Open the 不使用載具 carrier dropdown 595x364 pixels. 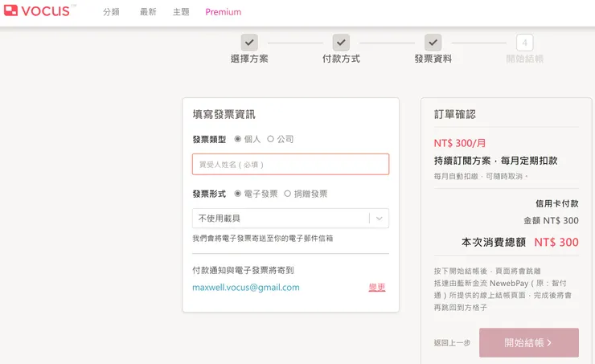tap(291, 219)
